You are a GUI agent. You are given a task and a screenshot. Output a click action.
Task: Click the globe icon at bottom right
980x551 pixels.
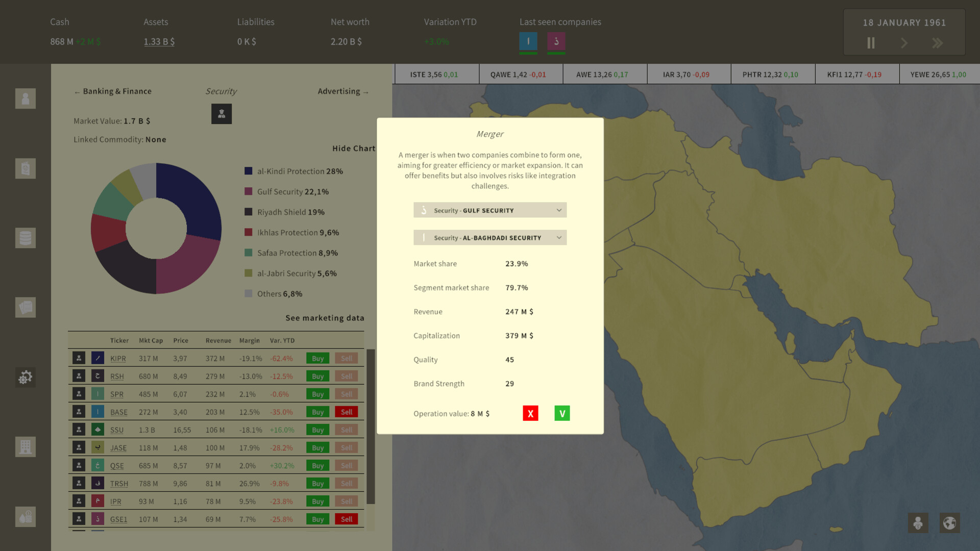(949, 522)
